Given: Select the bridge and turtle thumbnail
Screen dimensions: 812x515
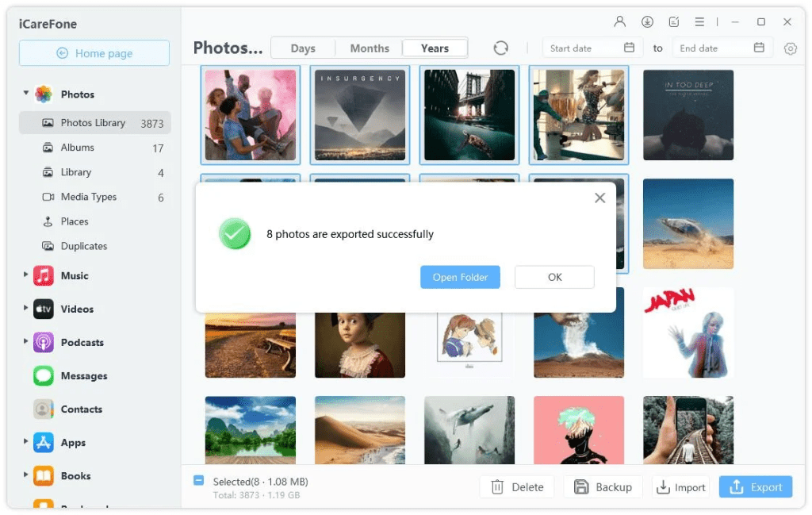Looking at the screenshot, I should 469,115.
